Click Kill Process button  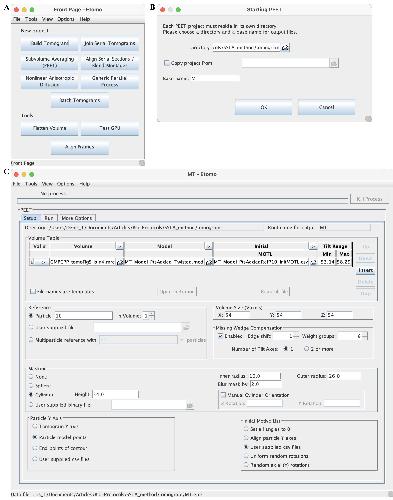click(x=369, y=199)
